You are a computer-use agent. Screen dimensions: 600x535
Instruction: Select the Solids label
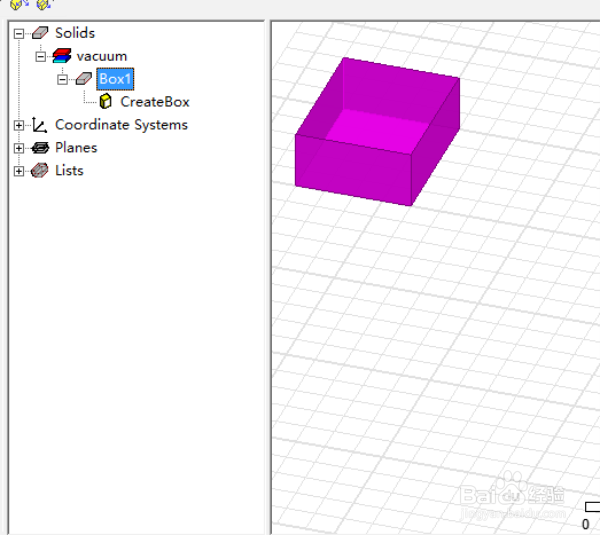pyautogui.click(x=75, y=33)
